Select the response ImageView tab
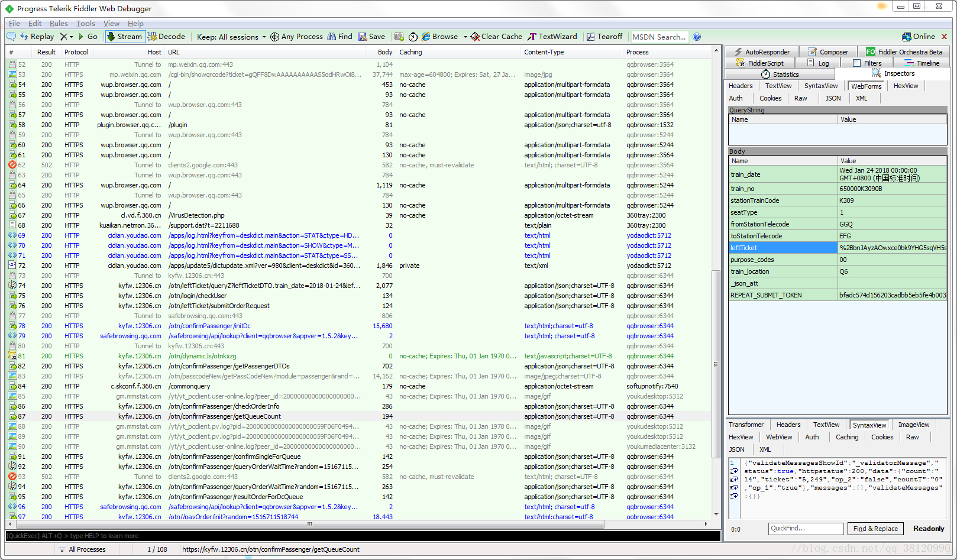This screenshot has width=957, height=560. pyautogui.click(x=914, y=425)
